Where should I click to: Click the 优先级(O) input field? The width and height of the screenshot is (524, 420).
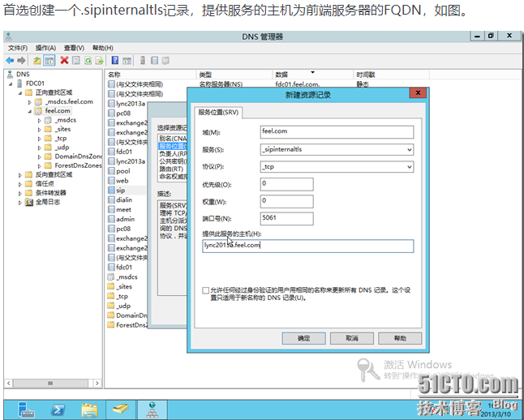[286, 184]
